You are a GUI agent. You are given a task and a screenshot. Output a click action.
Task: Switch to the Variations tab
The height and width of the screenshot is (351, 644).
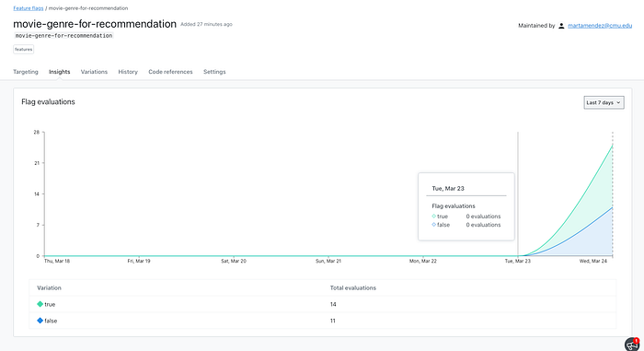pos(94,72)
